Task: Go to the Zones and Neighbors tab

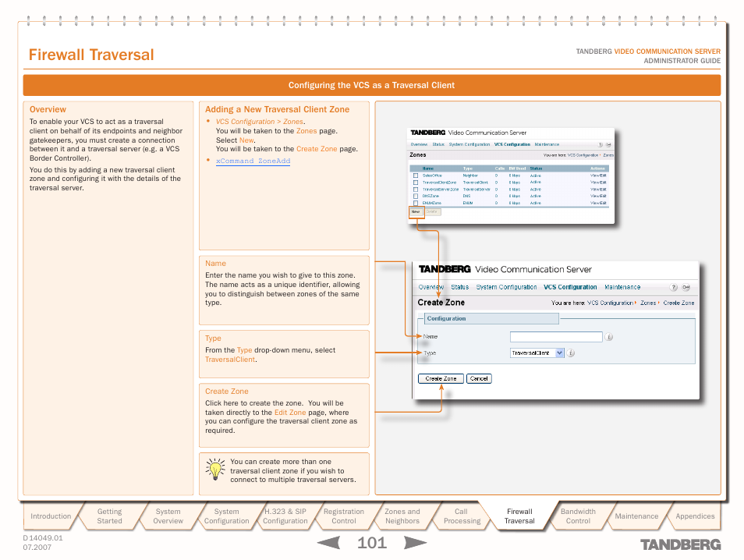Action: coord(402,516)
